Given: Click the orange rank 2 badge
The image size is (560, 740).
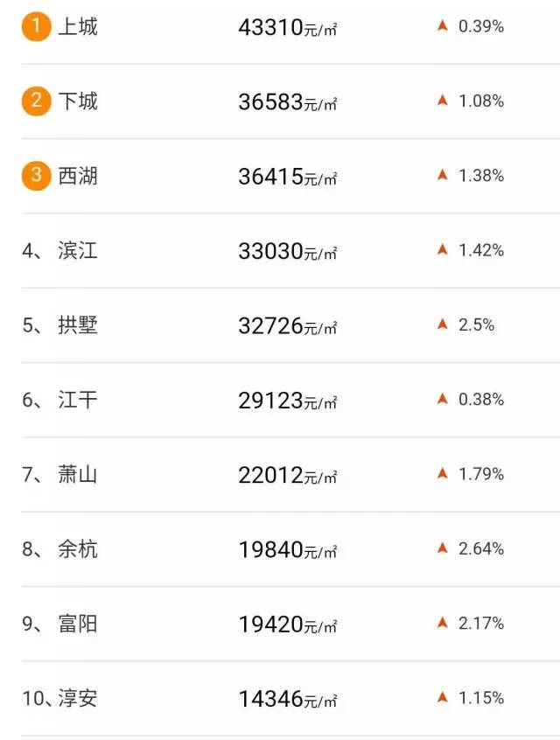Looking at the screenshot, I should pos(36,101).
